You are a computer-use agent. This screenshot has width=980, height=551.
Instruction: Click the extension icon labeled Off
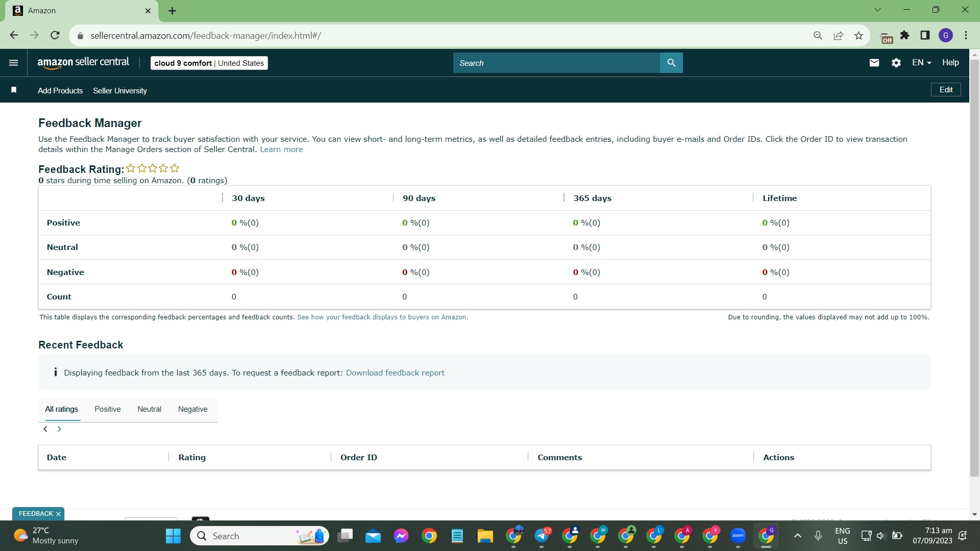point(887,37)
